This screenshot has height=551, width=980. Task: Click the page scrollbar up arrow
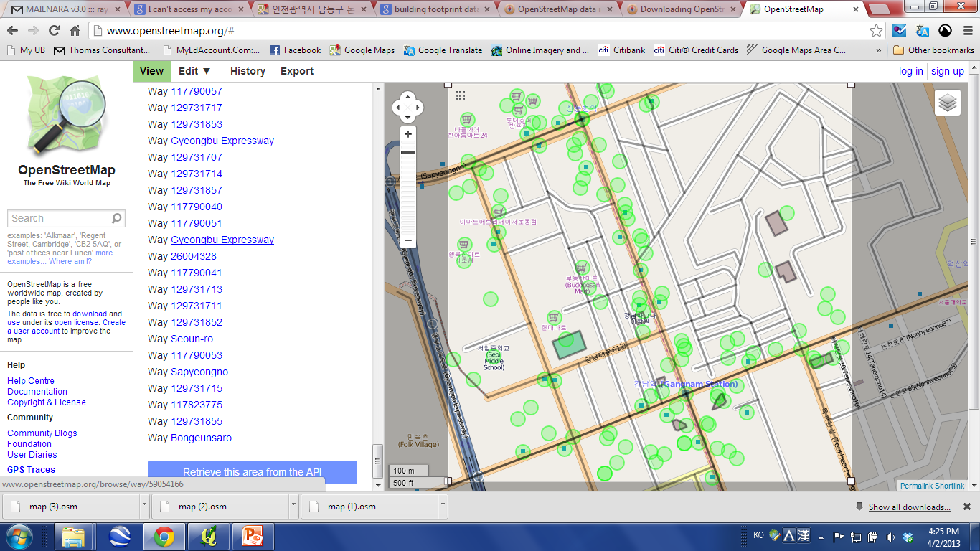(x=974, y=67)
